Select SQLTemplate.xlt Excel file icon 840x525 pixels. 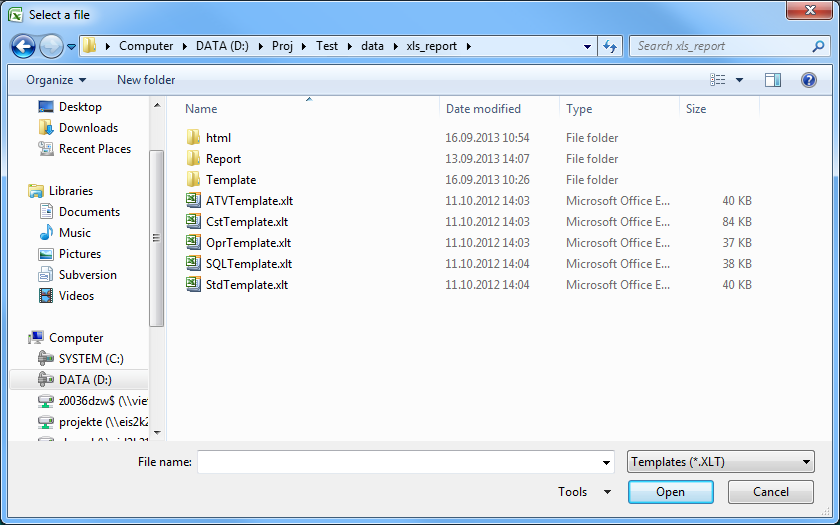tap(193, 263)
